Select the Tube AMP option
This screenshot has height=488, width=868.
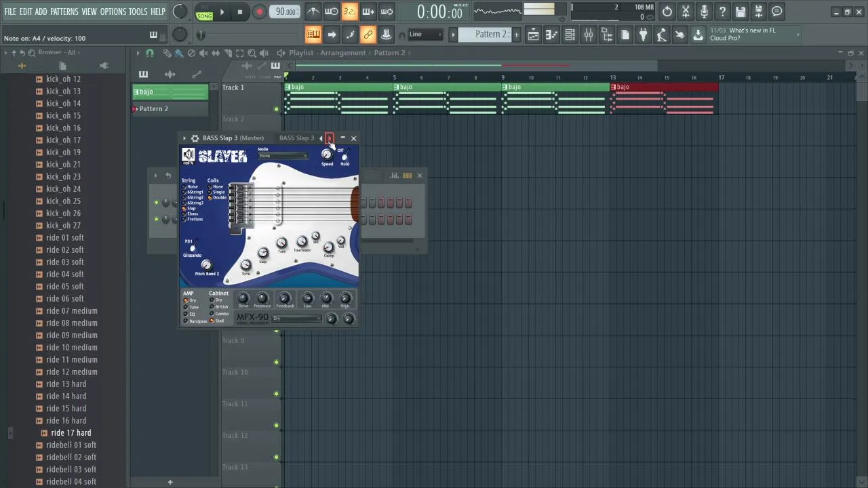point(191,307)
